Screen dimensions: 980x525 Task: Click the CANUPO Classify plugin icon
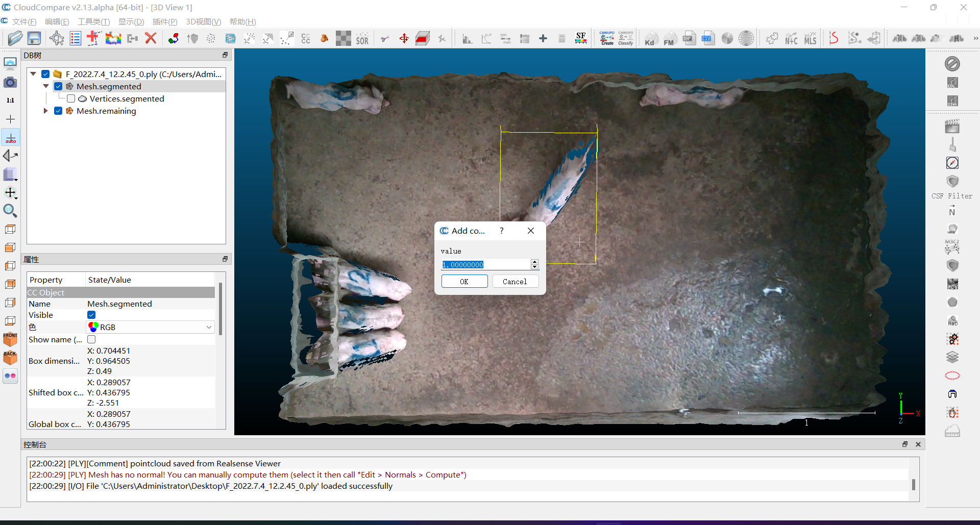626,39
